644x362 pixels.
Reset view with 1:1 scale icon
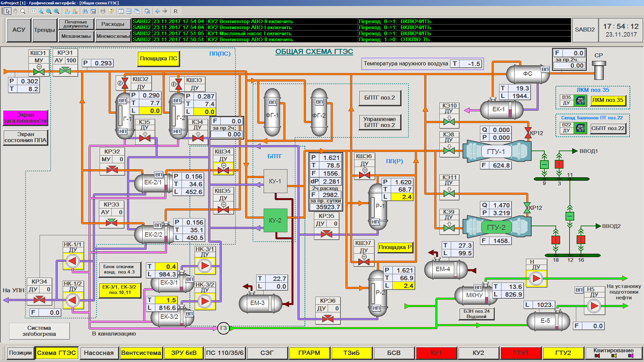[33, 11]
